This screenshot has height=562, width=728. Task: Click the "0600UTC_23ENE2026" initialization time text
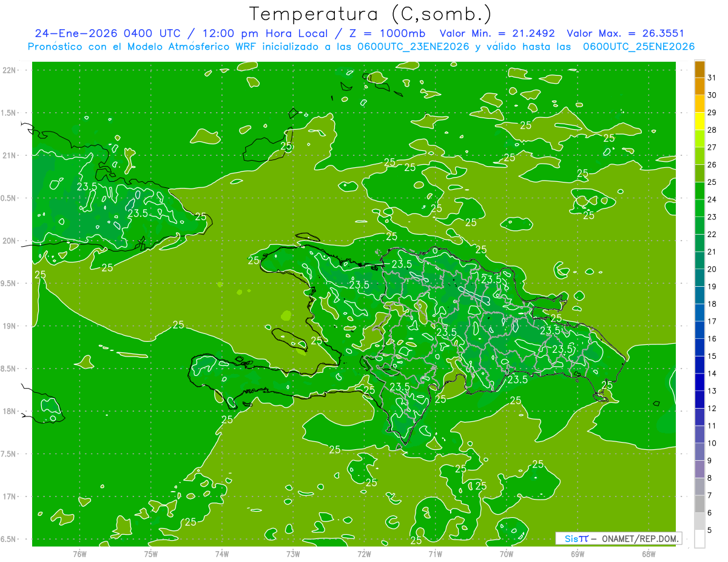pos(415,47)
